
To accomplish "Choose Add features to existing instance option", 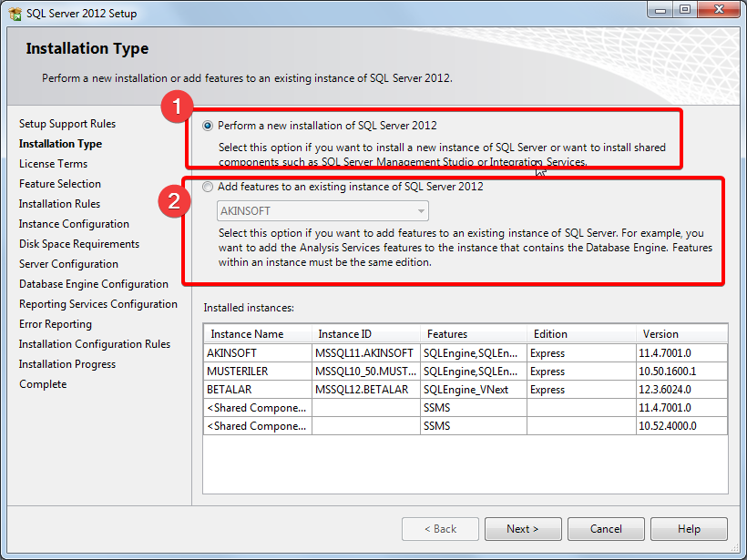I will [x=207, y=187].
